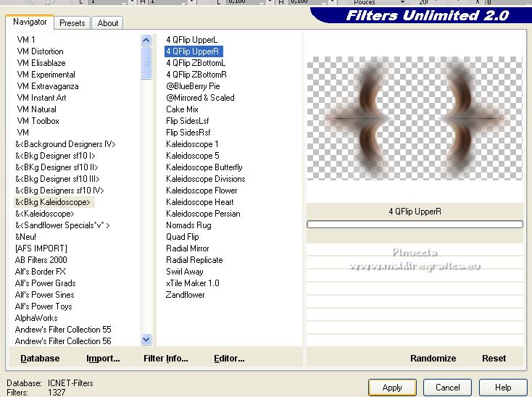
Task: Select the Navigator tab
Action: pos(30,22)
